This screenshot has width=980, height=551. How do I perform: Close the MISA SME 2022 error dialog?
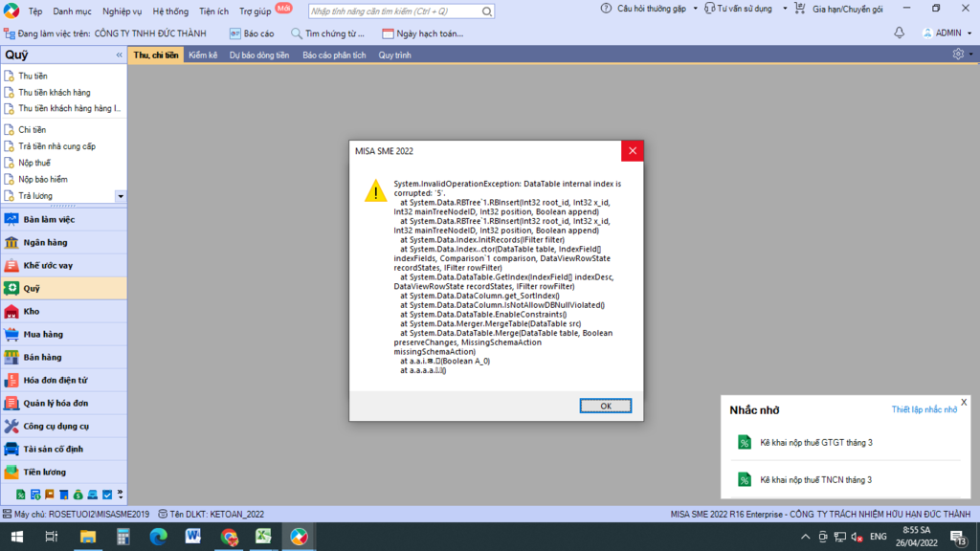tap(632, 150)
